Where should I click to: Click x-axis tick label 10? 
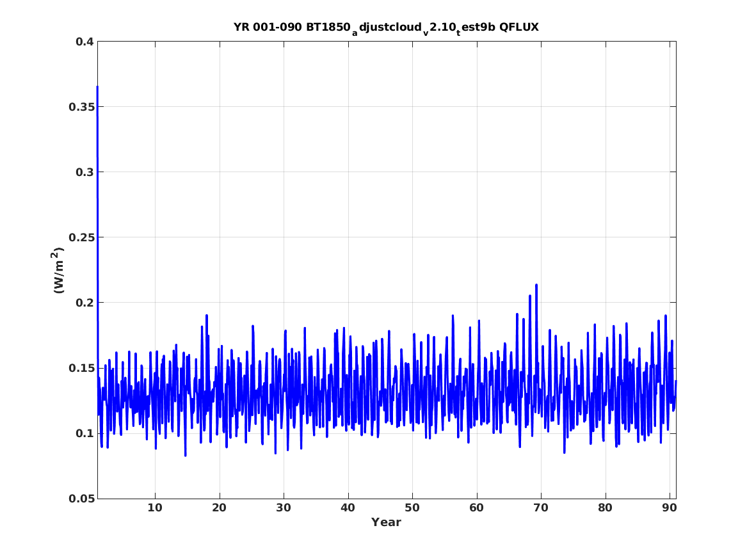click(155, 508)
